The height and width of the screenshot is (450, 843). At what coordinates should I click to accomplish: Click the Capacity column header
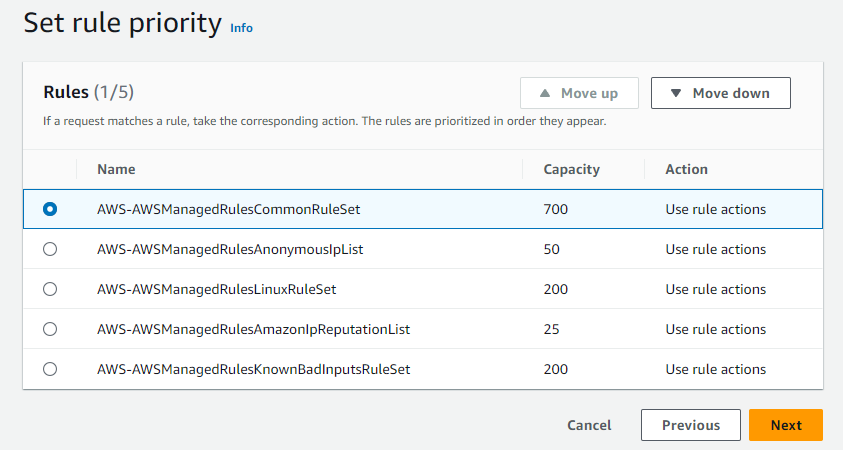pyautogui.click(x=571, y=169)
